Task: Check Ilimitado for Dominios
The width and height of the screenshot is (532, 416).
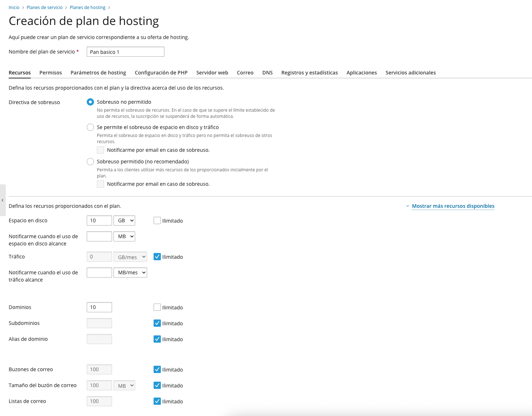Action: pos(157,307)
